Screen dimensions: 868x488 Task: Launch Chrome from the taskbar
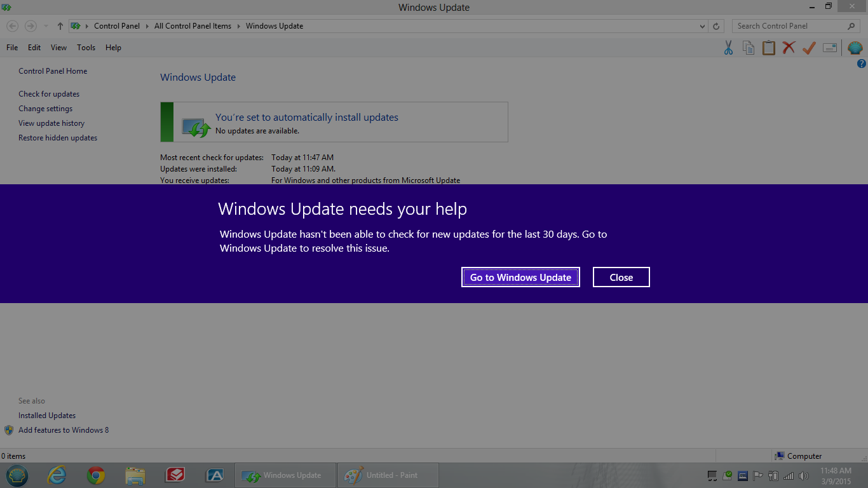point(95,475)
